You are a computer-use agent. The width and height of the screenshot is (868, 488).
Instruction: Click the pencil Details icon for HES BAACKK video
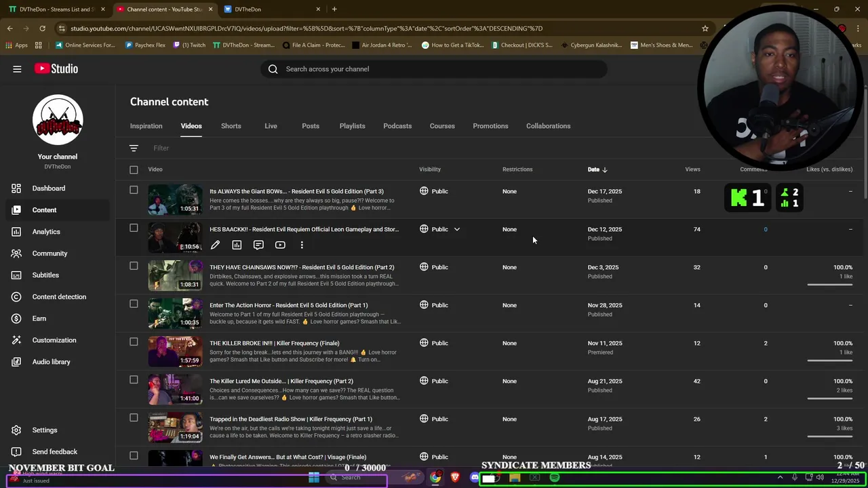215,245
